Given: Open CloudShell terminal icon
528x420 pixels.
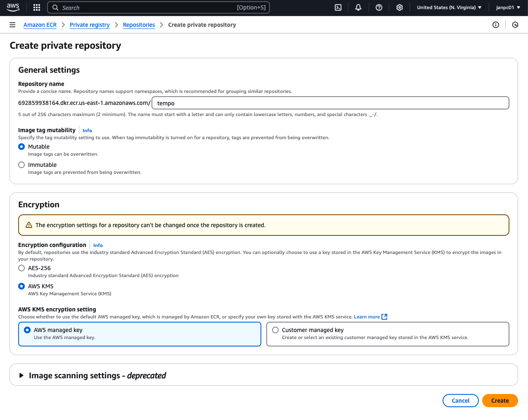Looking at the screenshot, I should (338, 7).
